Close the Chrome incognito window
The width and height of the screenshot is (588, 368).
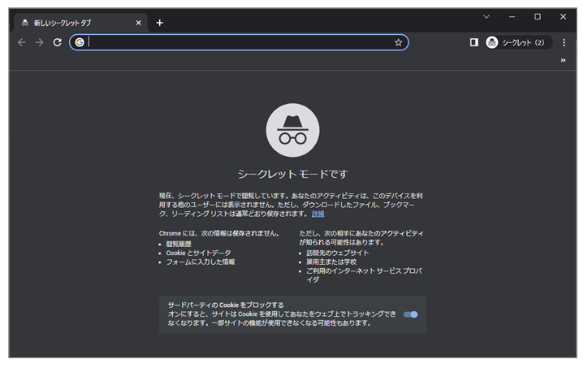[x=563, y=16]
